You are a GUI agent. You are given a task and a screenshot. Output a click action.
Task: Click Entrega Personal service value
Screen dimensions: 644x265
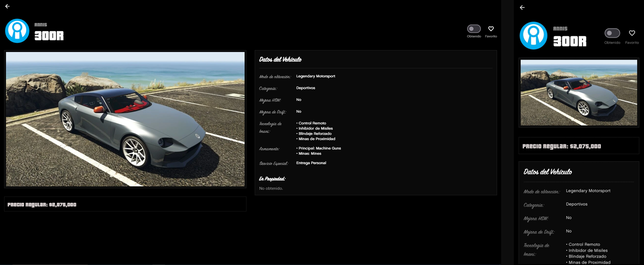[311, 163]
